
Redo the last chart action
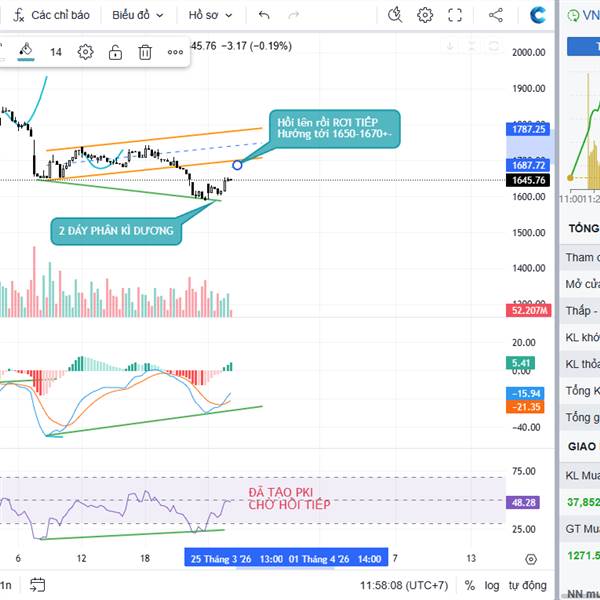(293, 15)
